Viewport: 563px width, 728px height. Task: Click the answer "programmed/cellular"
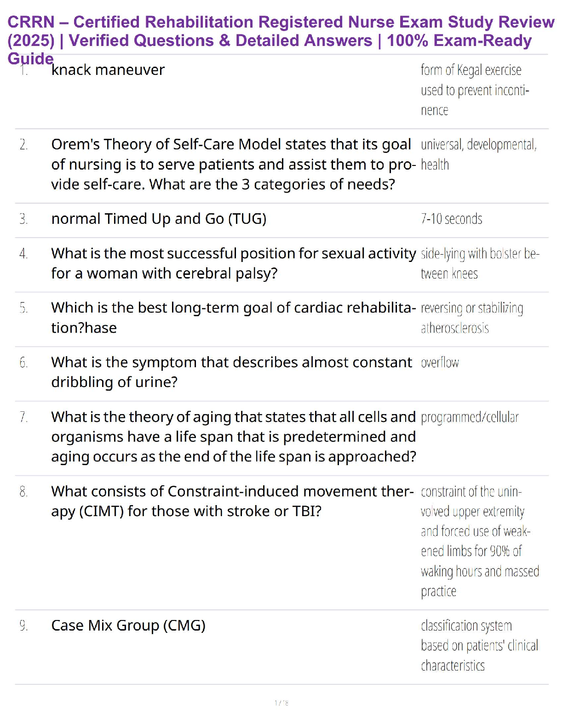coord(470,417)
